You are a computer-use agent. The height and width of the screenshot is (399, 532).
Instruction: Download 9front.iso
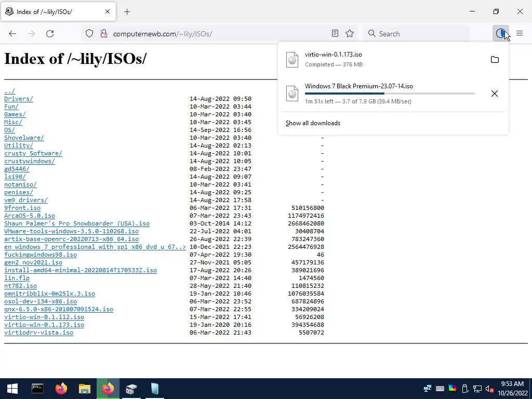tap(22, 208)
